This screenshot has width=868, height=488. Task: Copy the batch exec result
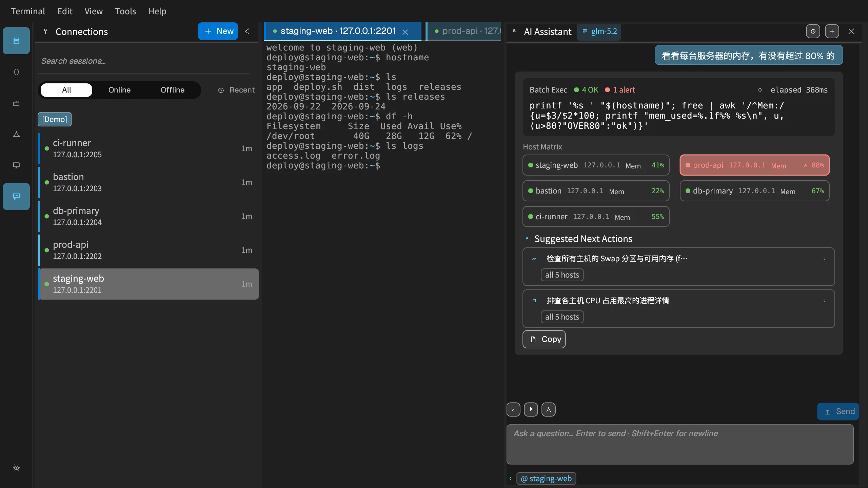tap(544, 339)
